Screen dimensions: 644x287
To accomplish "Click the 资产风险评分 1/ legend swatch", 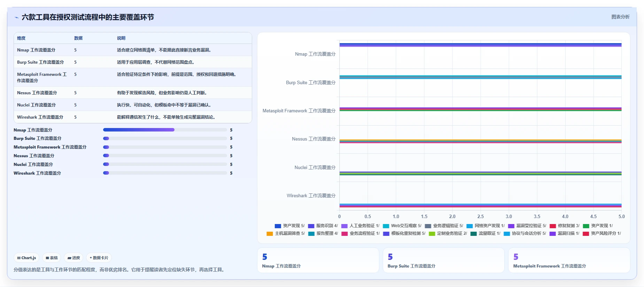I will click(586, 234).
